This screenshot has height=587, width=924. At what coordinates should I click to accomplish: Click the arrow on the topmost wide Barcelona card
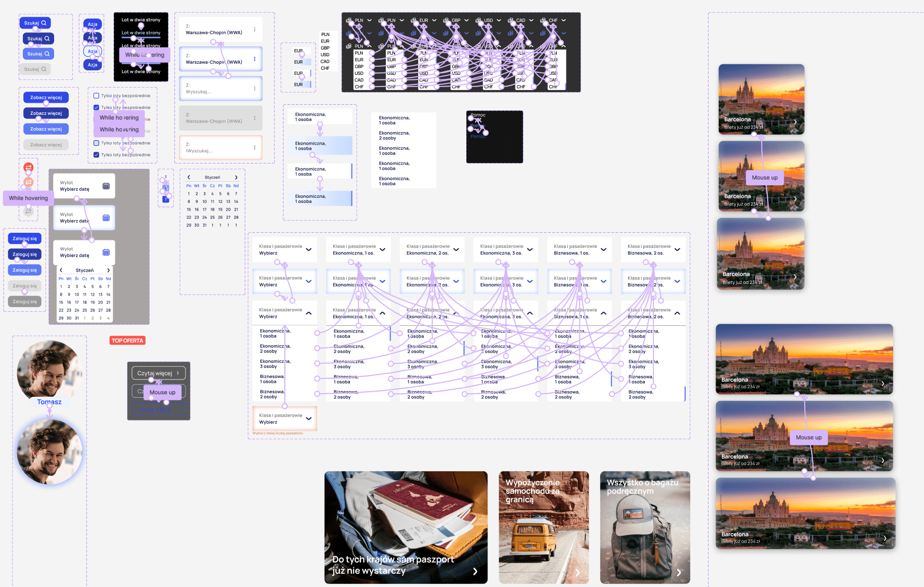tap(883, 384)
